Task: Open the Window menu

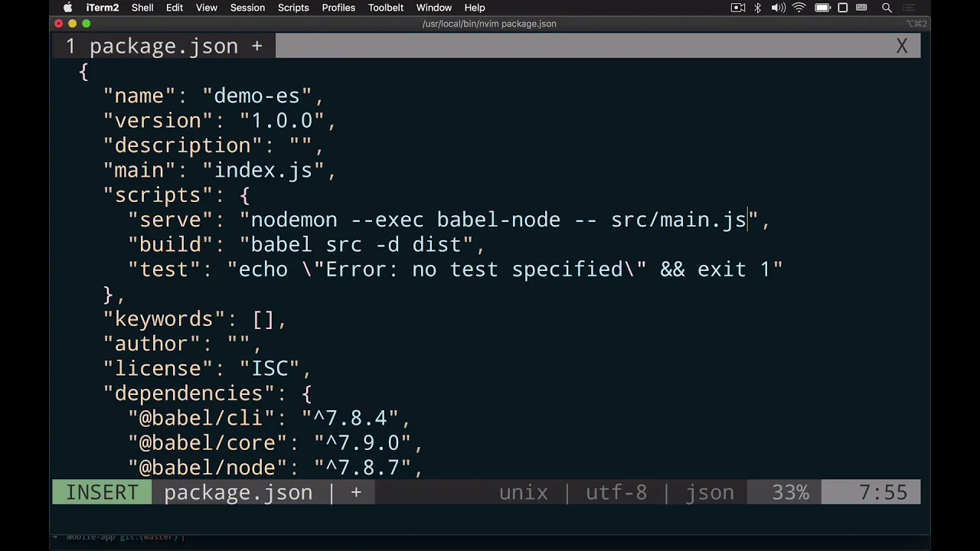Action: (434, 8)
